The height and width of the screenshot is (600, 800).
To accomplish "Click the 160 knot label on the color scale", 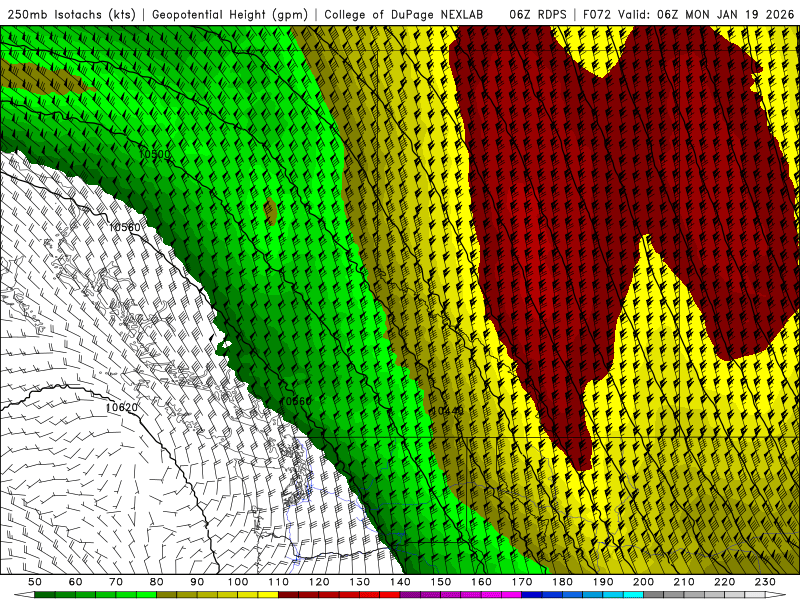I will click(481, 582).
